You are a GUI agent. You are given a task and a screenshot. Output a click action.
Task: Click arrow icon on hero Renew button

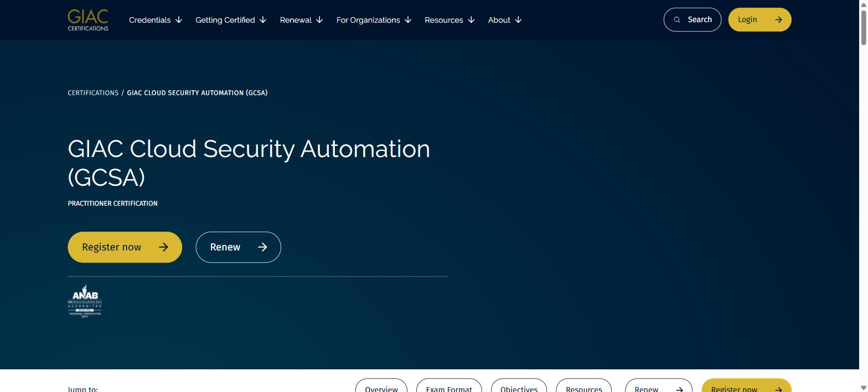click(262, 247)
